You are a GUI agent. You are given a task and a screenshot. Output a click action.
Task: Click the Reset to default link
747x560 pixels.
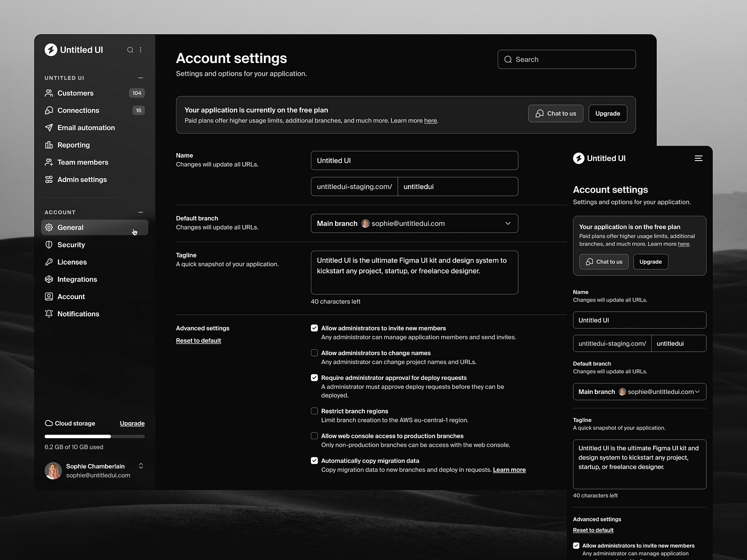[198, 340]
